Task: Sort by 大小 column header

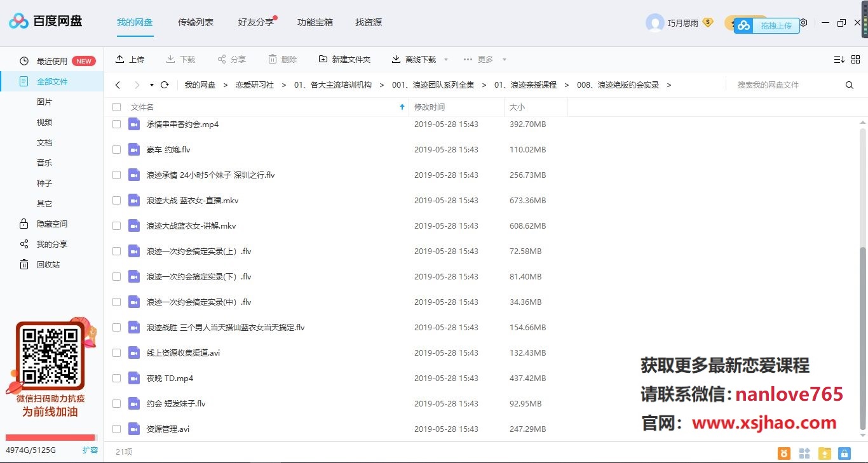Action: [x=517, y=107]
